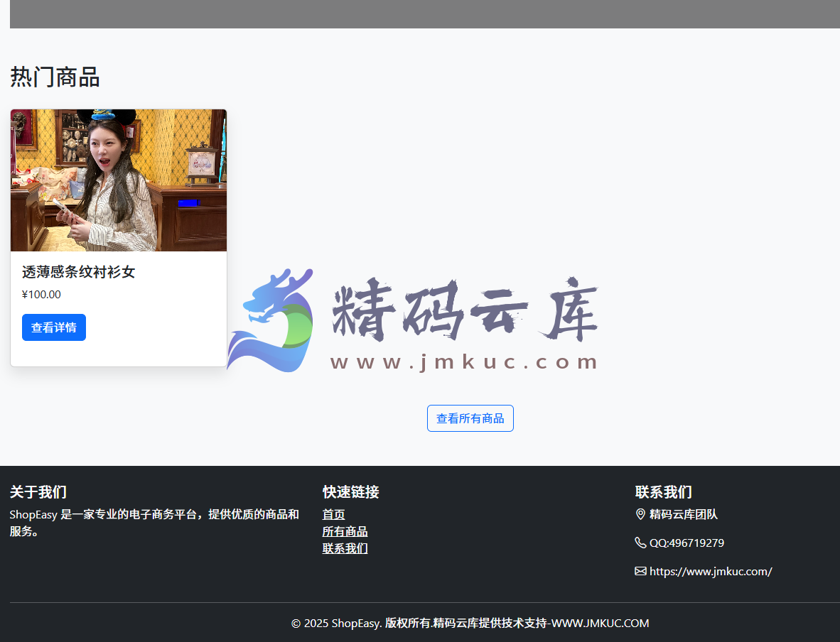Click the phone icon next to QQ number
The width and height of the screenshot is (840, 642).
coord(640,543)
